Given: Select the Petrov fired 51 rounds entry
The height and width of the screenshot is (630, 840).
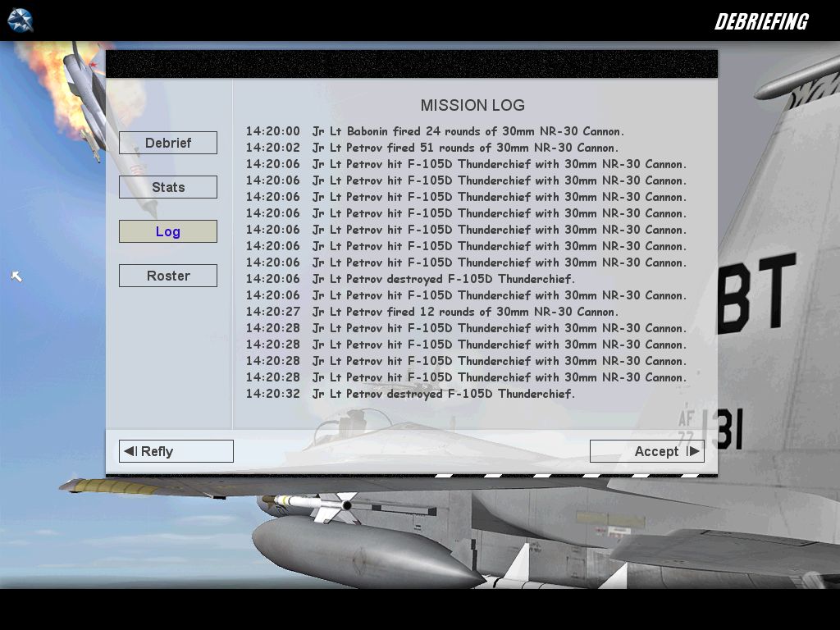Looking at the screenshot, I should (431, 148).
